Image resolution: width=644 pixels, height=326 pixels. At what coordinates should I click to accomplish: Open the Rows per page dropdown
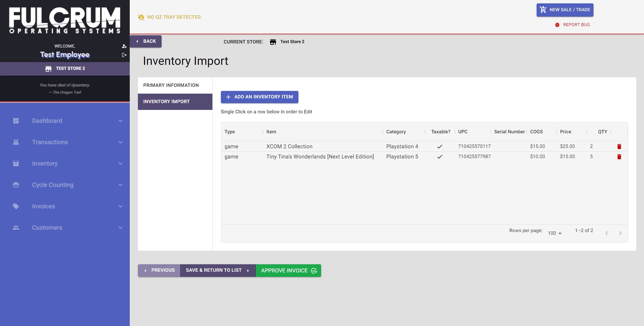pos(554,233)
